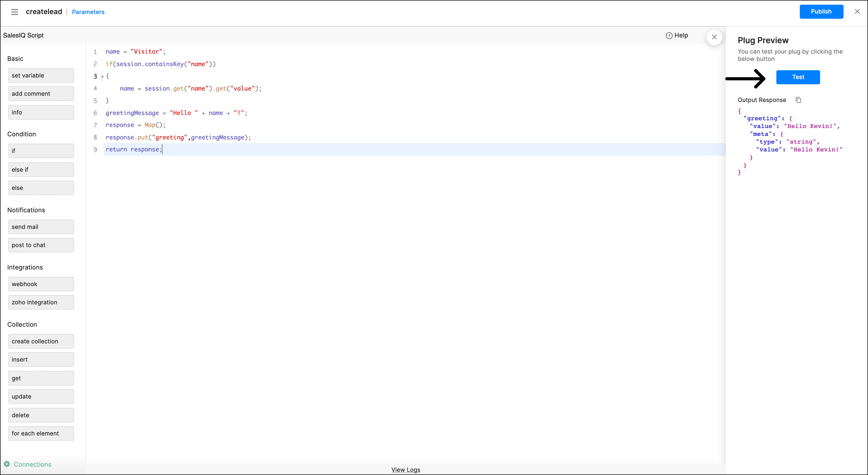Run the plug with the Test button
868x475 pixels.
[798, 77]
